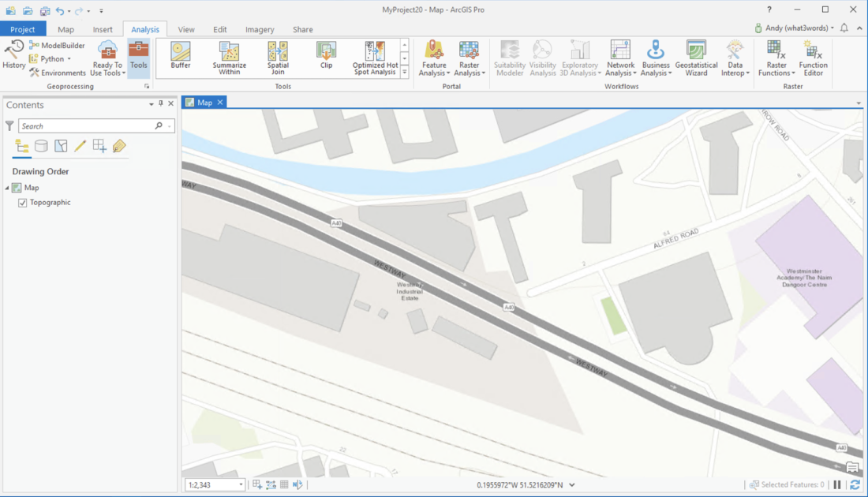
Task: List layers by snapping
Action: (99, 146)
